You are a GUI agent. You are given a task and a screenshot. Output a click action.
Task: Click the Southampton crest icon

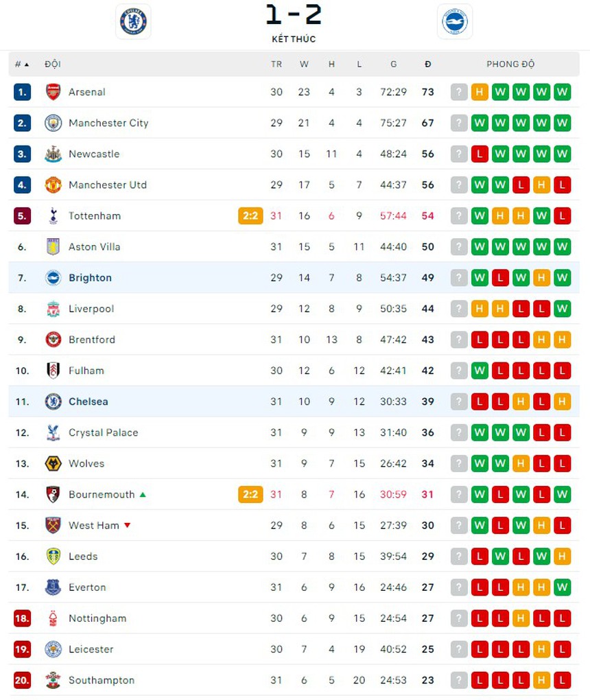(53, 680)
